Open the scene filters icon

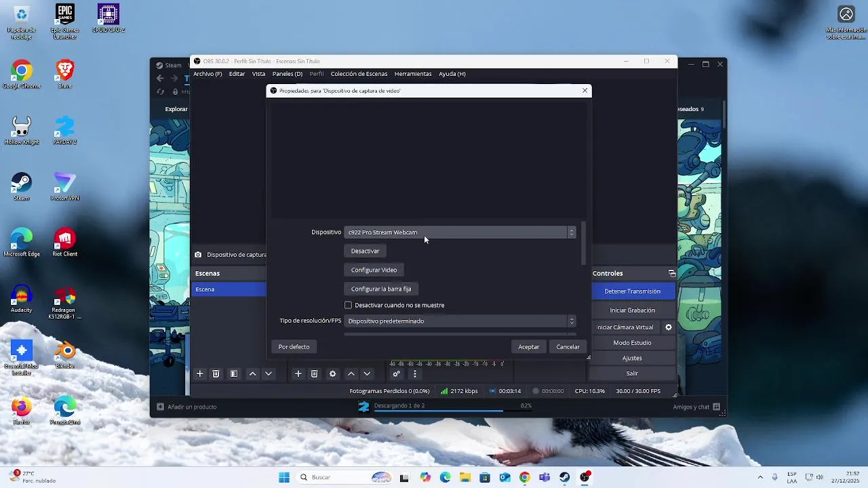click(x=234, y=373)
